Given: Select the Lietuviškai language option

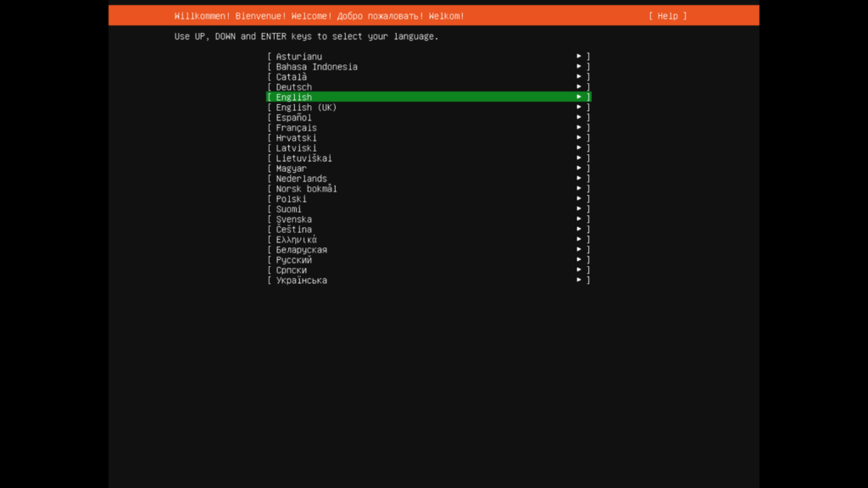Looking at the screenshot, I should (x=428, y=158).
